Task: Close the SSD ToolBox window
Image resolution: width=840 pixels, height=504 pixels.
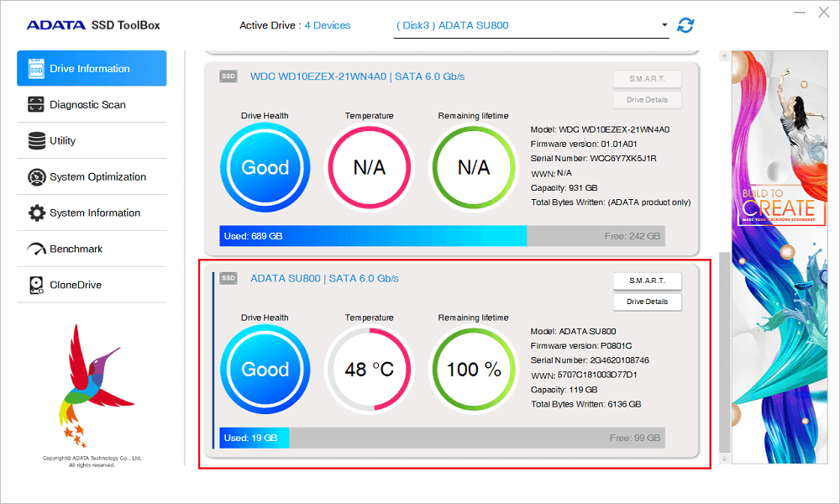Action: [824, 13]
